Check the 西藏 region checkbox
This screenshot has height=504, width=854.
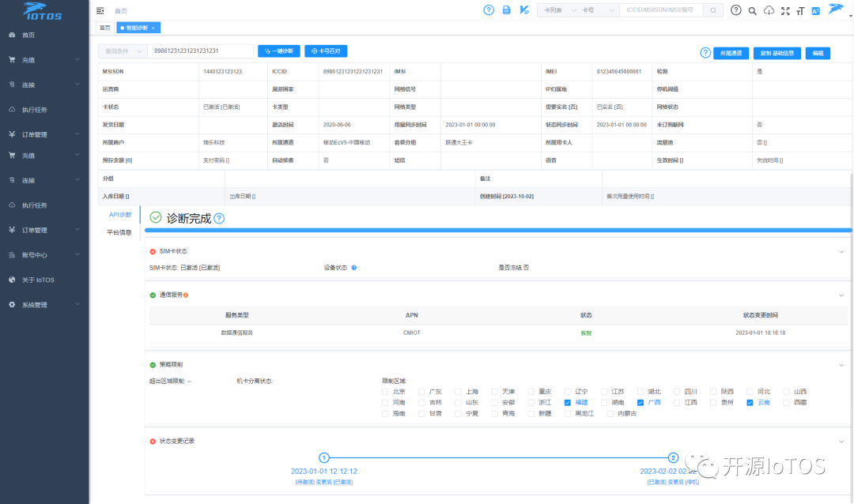coord(787,403)
